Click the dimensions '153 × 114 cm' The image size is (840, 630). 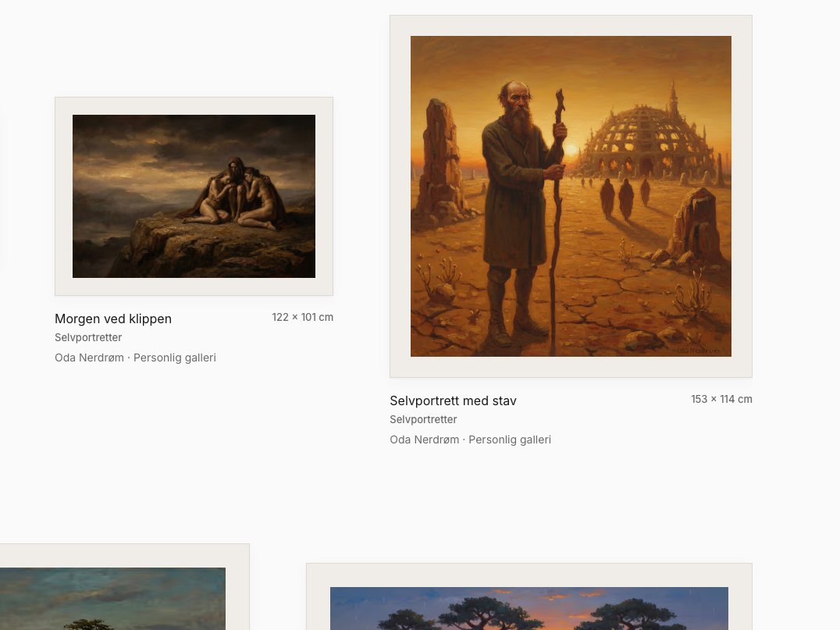pyautogui.click(x=721, y=399)
